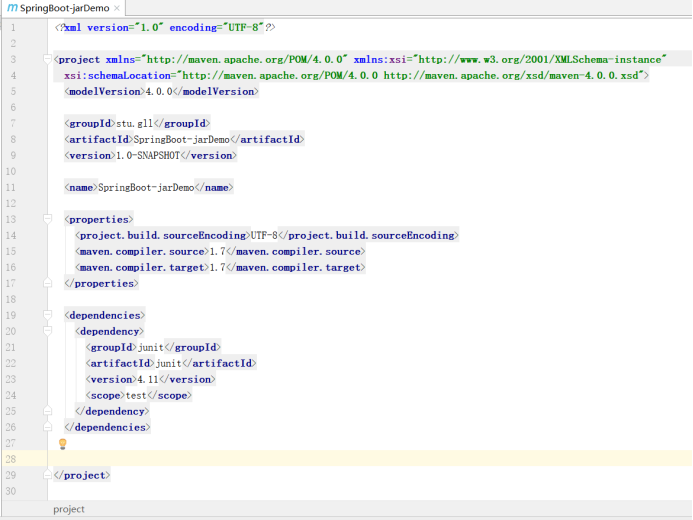Click the fold end marker at line 25
Screen dimensions: 693x520
pos(47,411)
